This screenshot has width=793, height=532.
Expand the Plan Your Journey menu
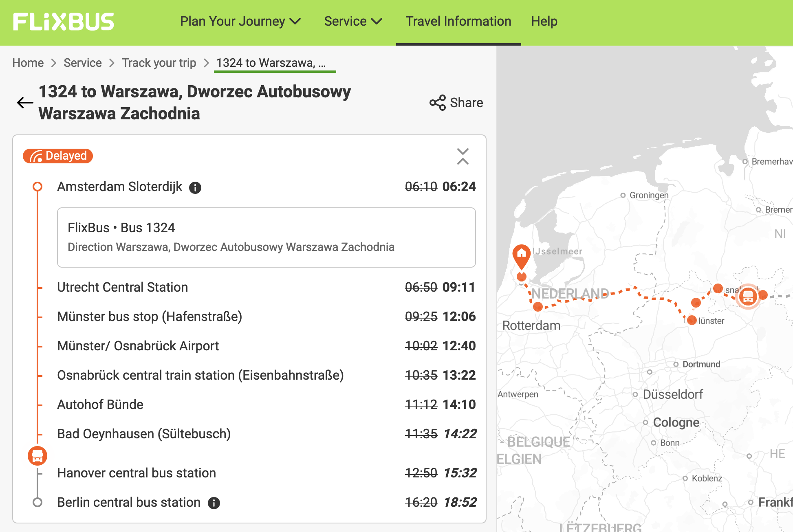point(240,21)
